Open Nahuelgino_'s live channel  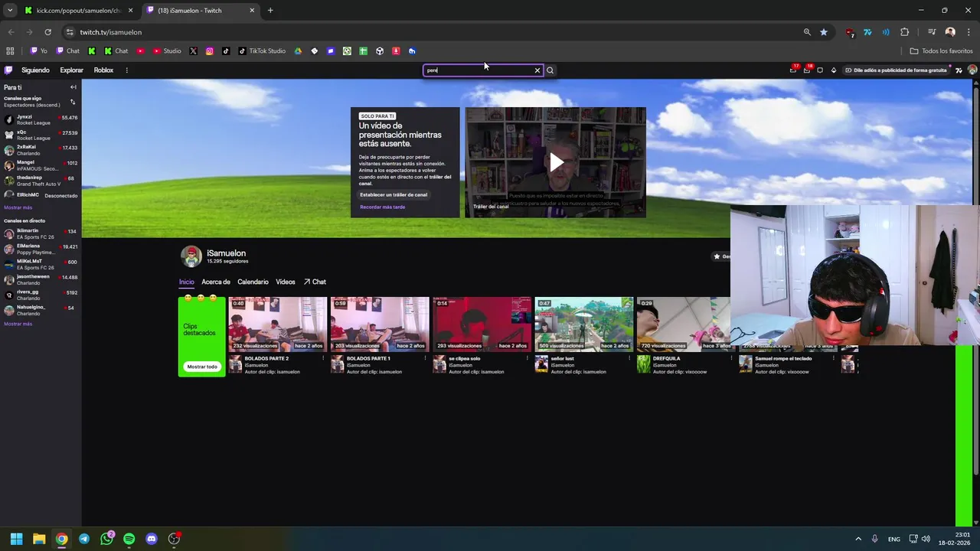[41, 310]
